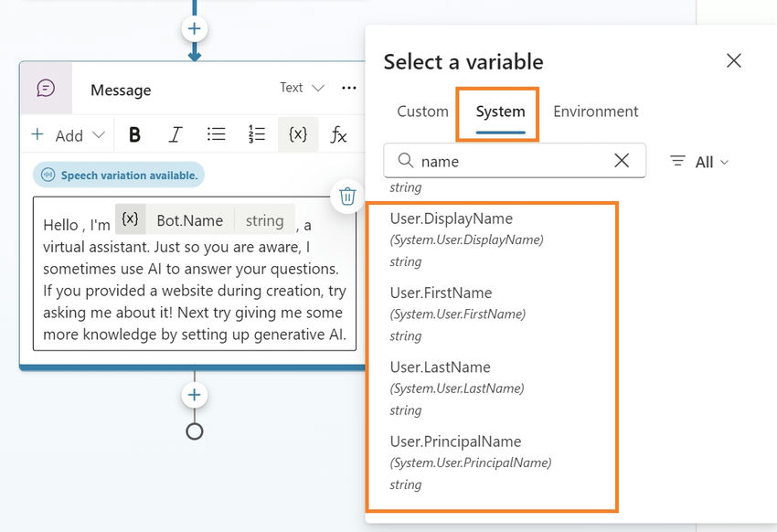
Task: Expand the Text type dropdown
Action: pos(302,88)
